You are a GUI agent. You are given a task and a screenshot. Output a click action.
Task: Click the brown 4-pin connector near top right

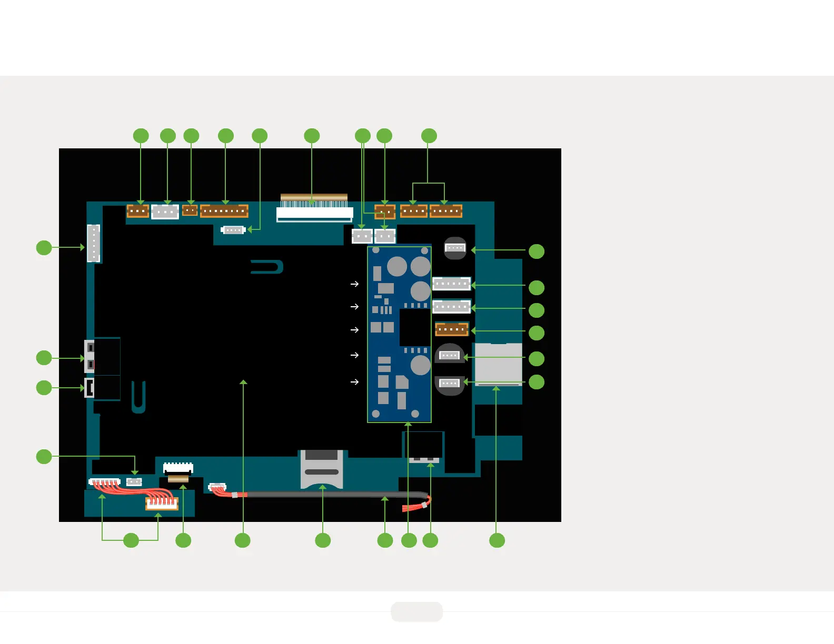(x=414, y=211)
